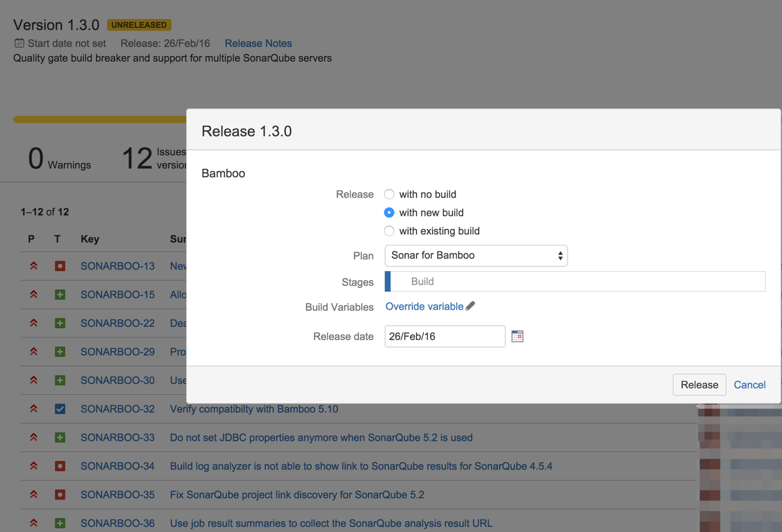Click the priority icon for SONARBOO-15
This screenshot has width=782, height=532.
34,294
